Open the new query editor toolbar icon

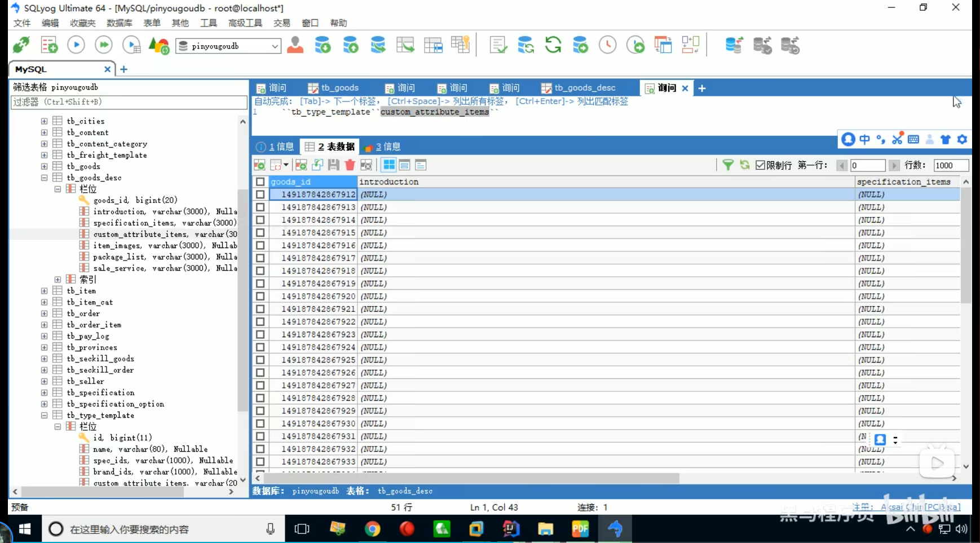[x=49, y=45]
